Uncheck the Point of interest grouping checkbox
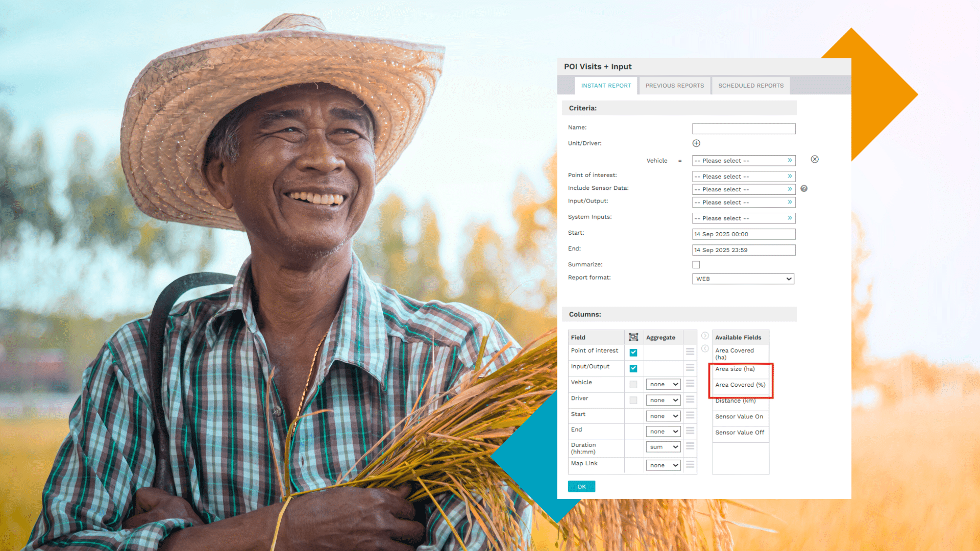980x551 pixels. point(633,353)
